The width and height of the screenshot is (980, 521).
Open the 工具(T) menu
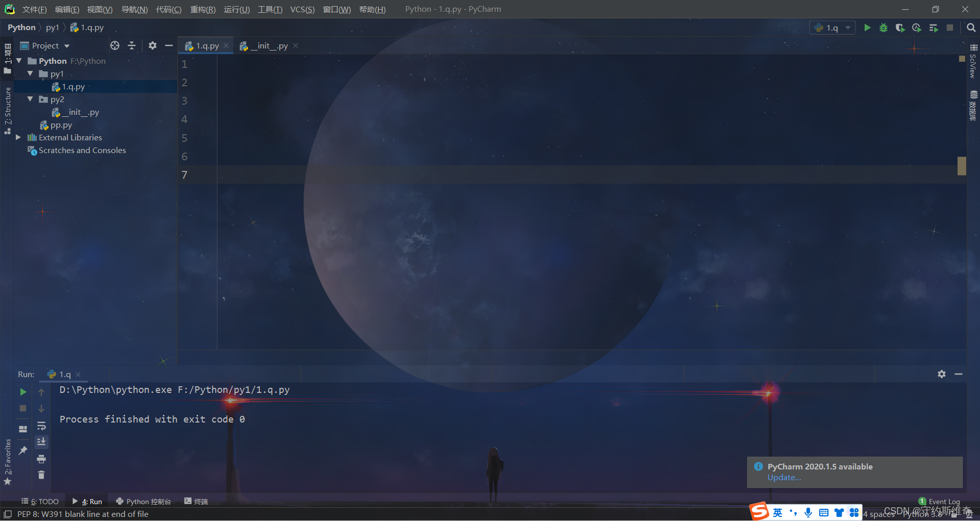pyautogui.click(x=270, y=9)
